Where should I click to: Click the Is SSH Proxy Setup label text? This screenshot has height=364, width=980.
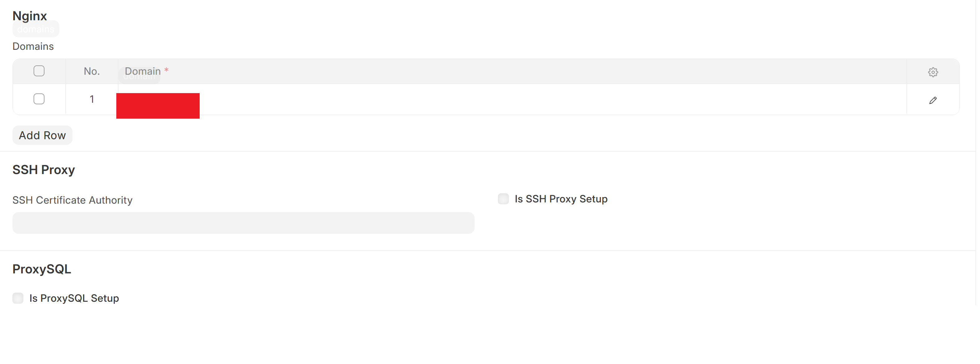(561, 199)
